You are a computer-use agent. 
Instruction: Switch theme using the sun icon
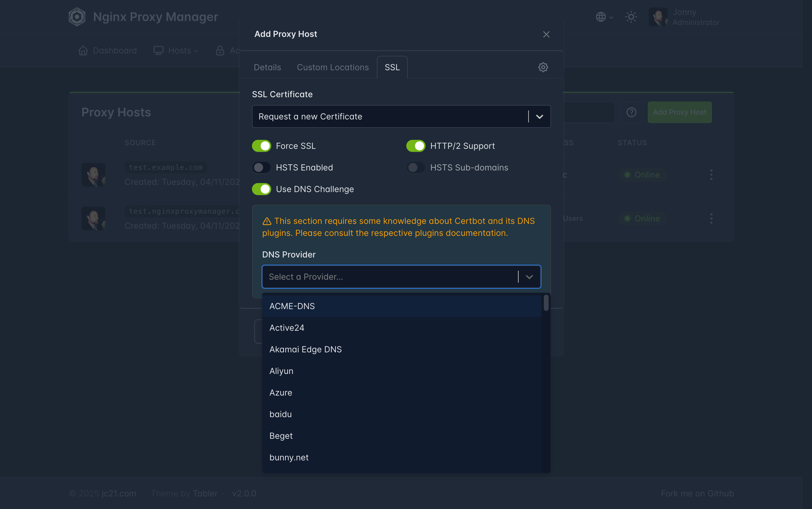click(x=631, y=17)
